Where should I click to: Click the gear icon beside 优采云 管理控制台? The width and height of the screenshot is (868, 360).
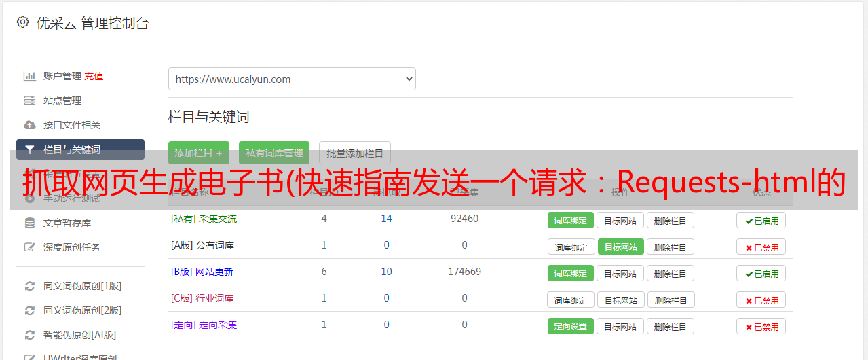[23, 22]
